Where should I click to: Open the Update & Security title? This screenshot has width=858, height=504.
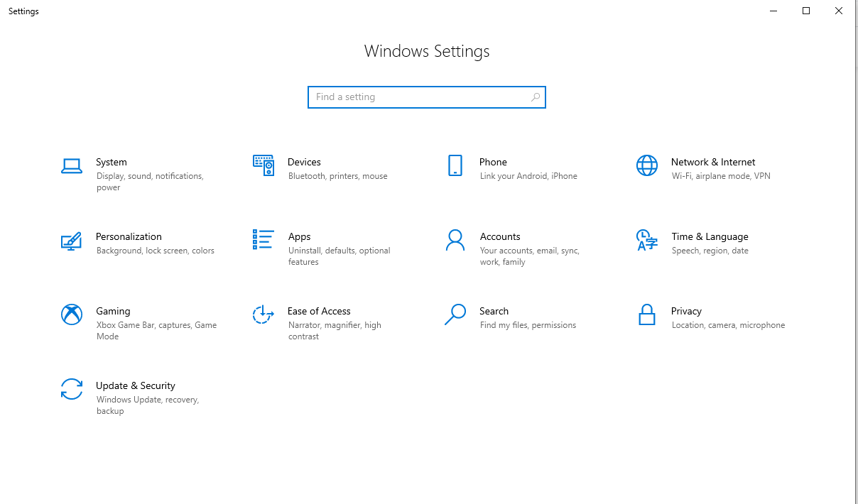(136, 385)
